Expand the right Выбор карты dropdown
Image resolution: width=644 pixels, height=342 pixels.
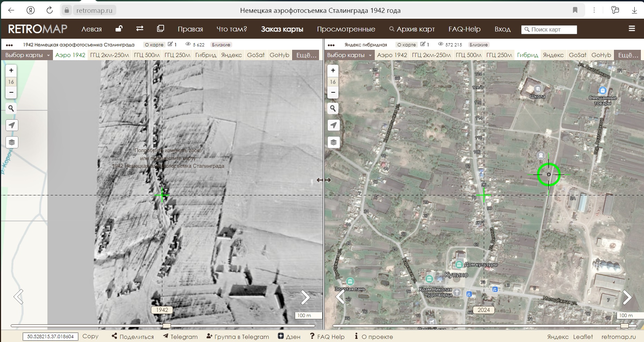click(349, 55)
